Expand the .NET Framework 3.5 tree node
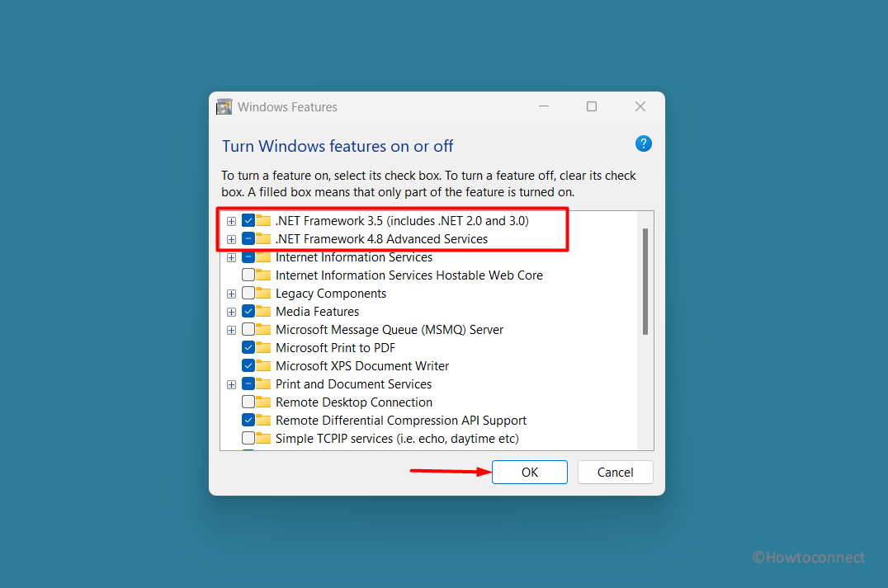 click(x=232, y=221)
